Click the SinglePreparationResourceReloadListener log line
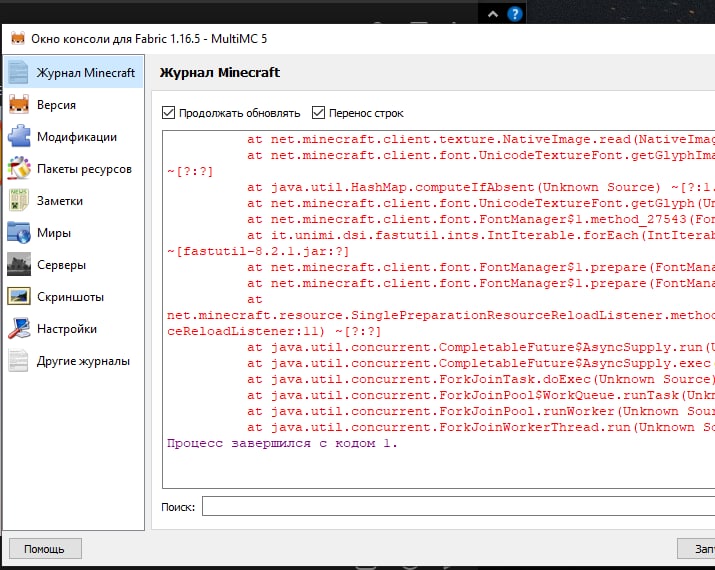This screenshot has height=570, width=715. coord(440,315)
